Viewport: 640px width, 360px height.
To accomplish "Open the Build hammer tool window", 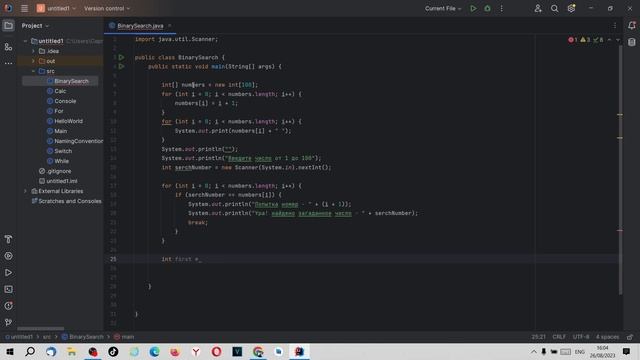I will point(8,239).
